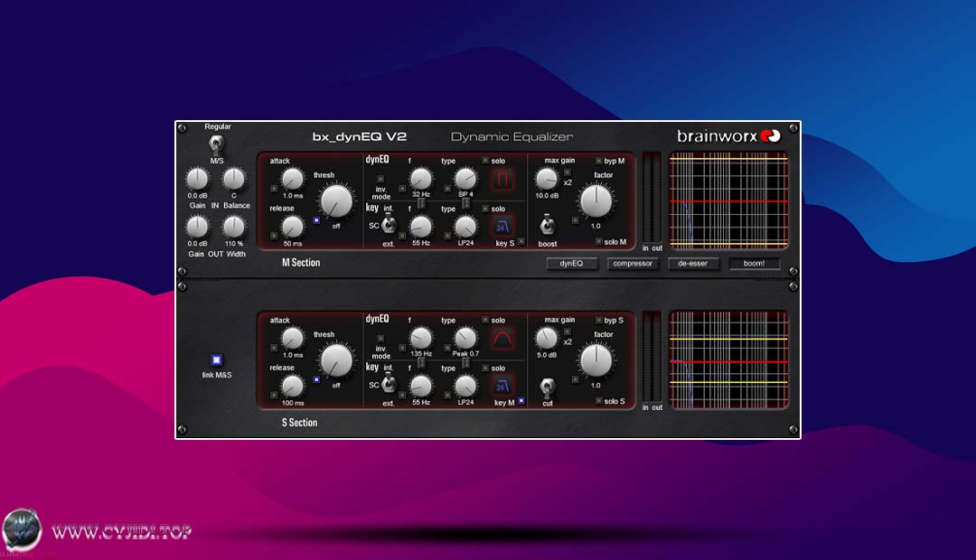The height and width of the screenshot is (560, 976).
Task: Disable key M in S section
Action: (x=521, y=401)
